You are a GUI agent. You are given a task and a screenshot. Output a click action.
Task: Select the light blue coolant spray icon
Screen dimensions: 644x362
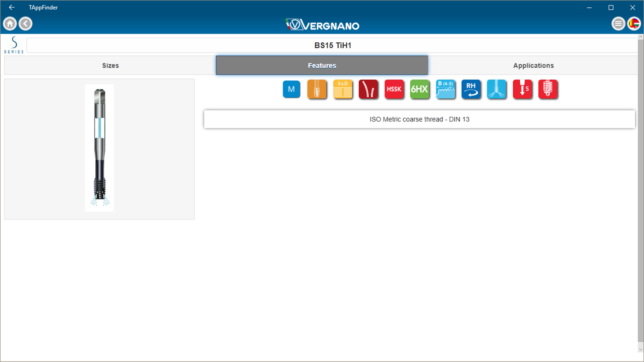pos(497,89)
